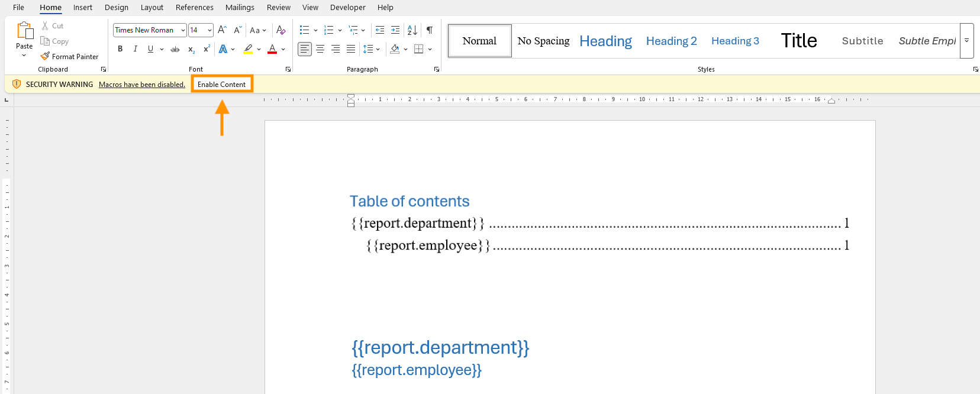This screenshot has width=980, height=394.
Task: Expand the Paste options arrow
Action: 24,56
